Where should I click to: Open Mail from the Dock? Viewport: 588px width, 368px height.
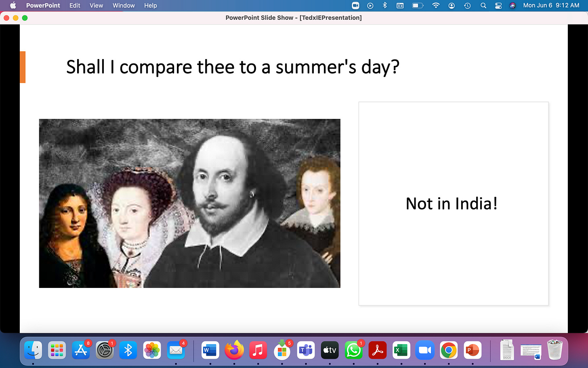[176, 350]
